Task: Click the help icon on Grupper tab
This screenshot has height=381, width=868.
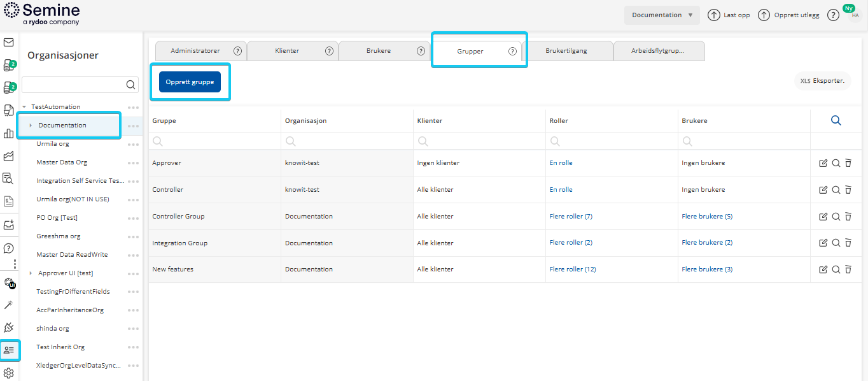Action: (512, 52)
